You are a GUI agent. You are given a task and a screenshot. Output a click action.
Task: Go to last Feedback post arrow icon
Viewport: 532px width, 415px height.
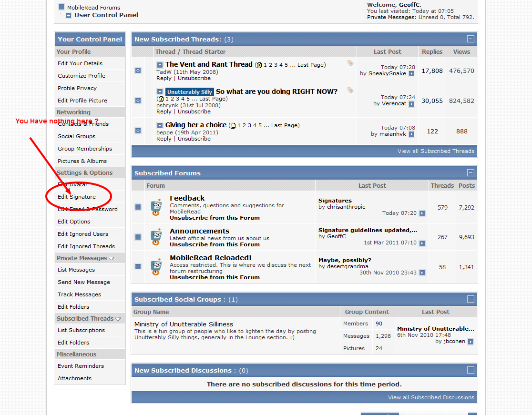tap(422, 213)
